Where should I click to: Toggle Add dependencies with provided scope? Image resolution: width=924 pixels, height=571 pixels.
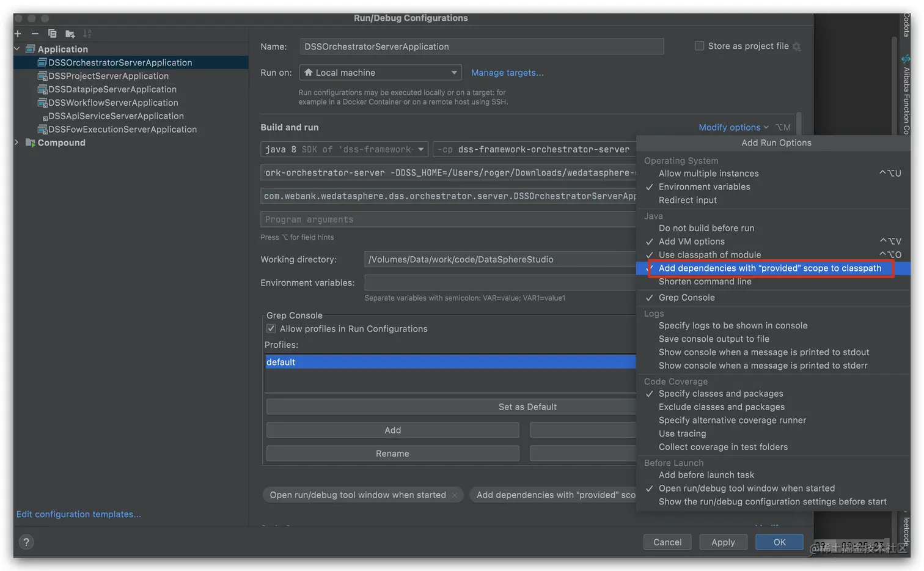pos(770,268)
